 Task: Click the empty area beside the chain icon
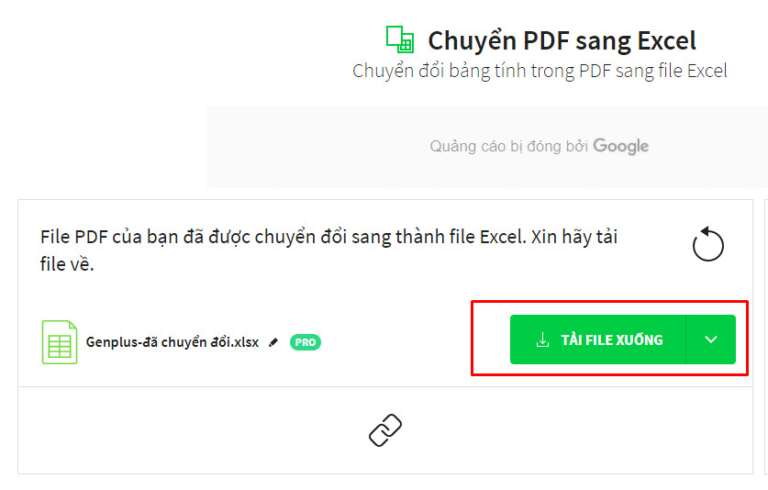coord(563,430)
